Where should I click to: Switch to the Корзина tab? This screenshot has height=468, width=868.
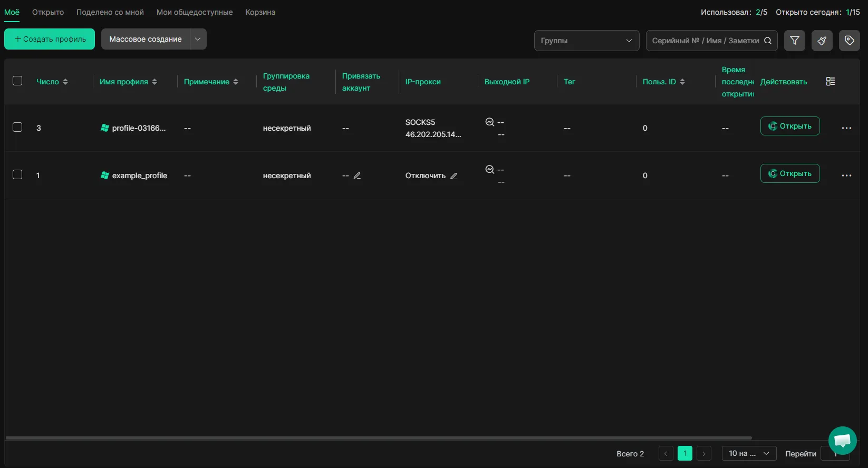coord(260,12)
